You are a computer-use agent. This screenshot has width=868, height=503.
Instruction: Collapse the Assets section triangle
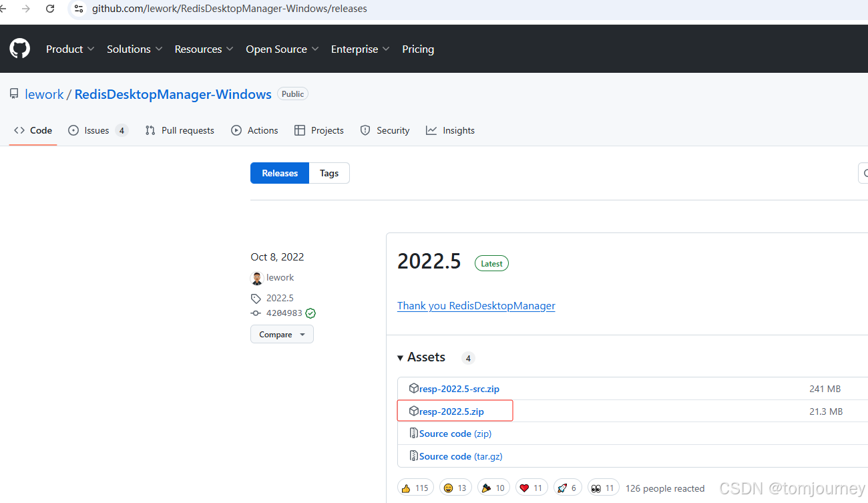tap(401, 357)
